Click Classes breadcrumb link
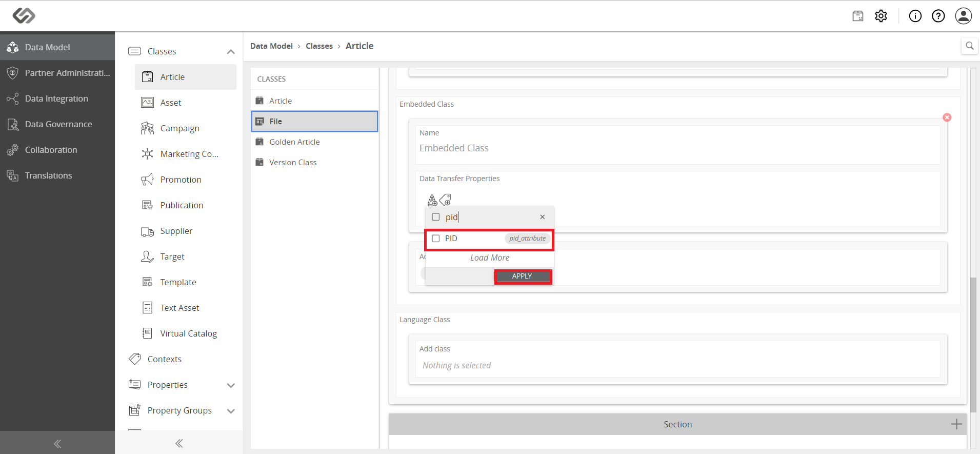Screen dimensions: 980x454 [x=319, y=46]
